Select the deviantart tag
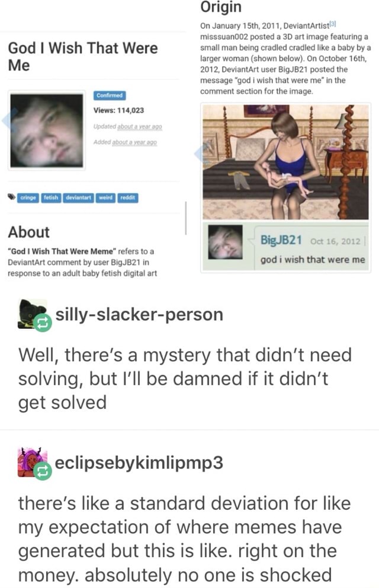379x588 pixels. [79, 197]
